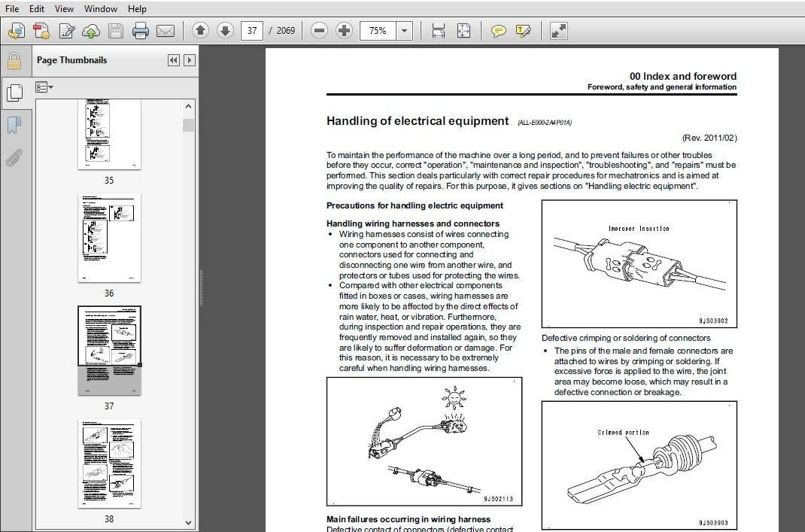Select the page 37 thumbnail
Viewport: 805px width, 532px height.
click(x=109, y=351)
